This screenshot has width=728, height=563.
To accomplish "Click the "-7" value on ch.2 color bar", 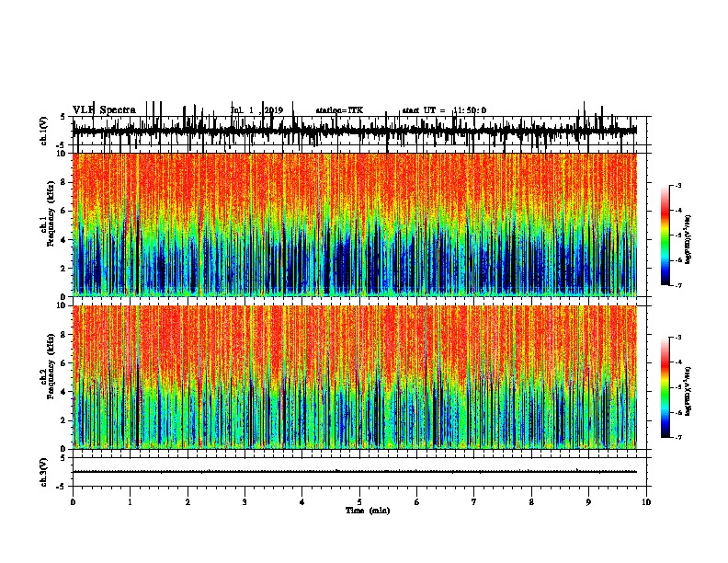I will pyautogui.click(x=677, y=438).
